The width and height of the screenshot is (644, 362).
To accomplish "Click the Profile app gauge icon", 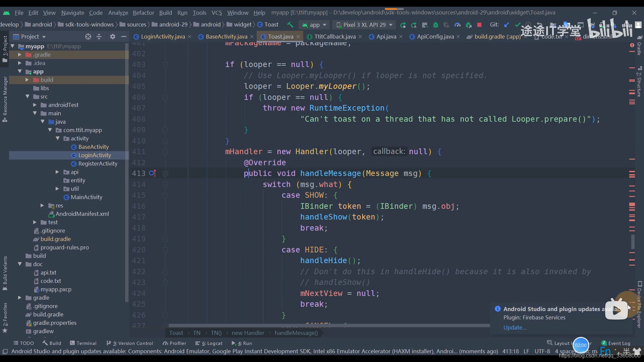I will click(x=458, y=25).
